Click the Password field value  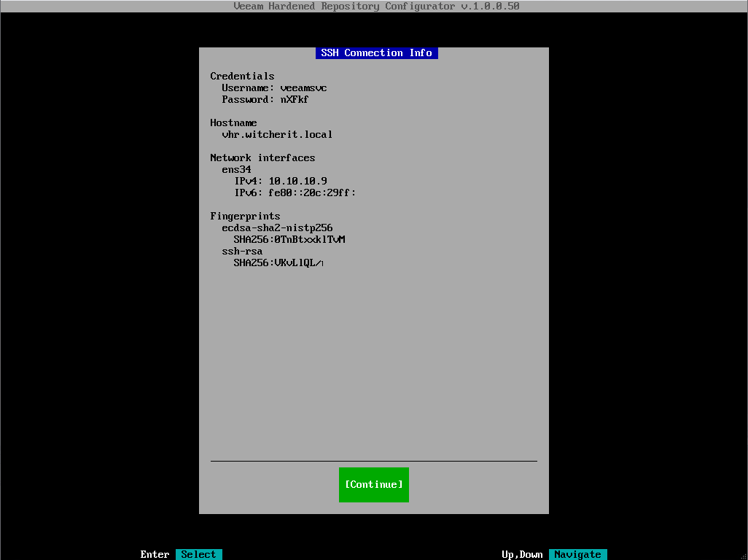click(295, 100)
